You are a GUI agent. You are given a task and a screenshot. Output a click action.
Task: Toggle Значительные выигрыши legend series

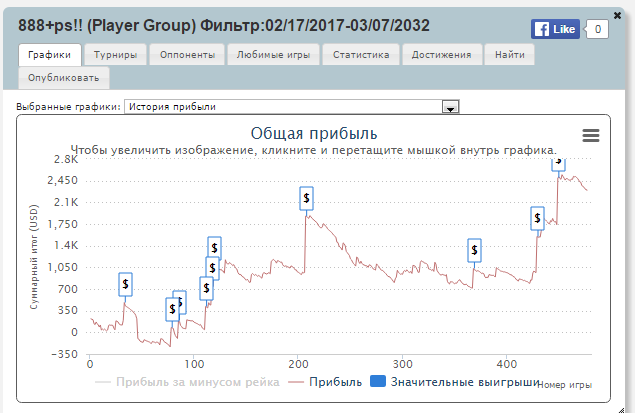point(456,382)
